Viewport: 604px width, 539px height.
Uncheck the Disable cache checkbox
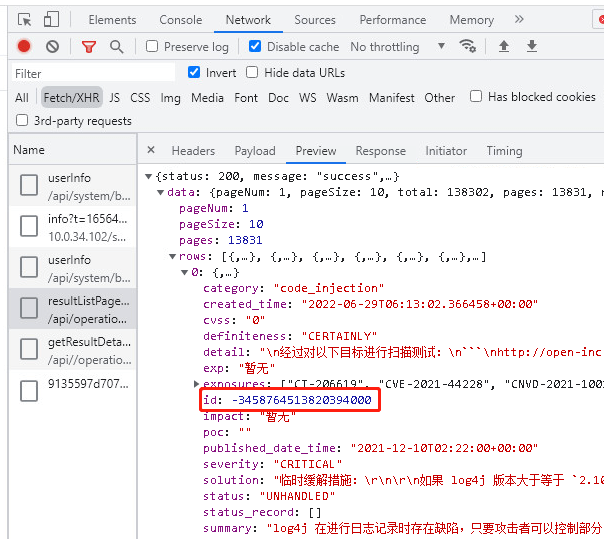[255, 46]
